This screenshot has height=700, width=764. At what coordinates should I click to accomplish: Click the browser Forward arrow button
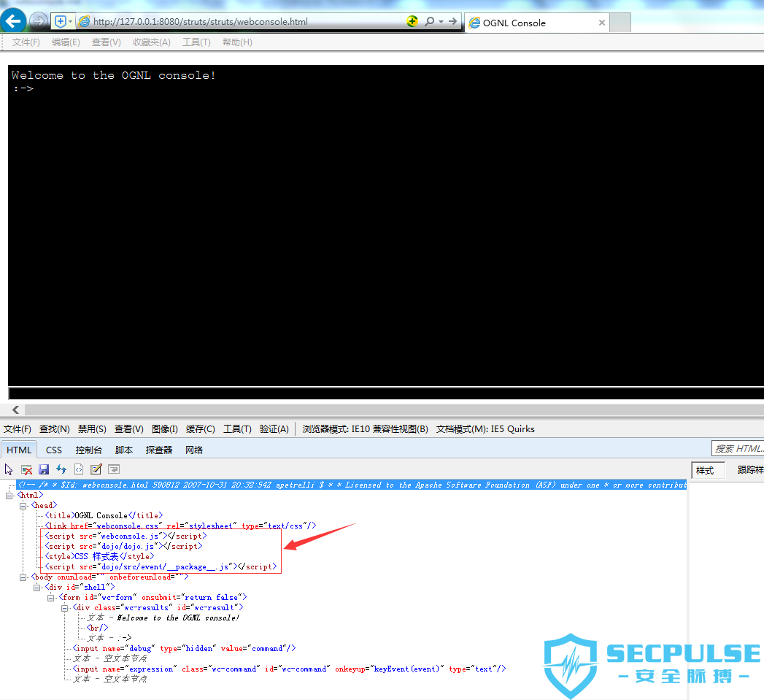tap(38, 21)
